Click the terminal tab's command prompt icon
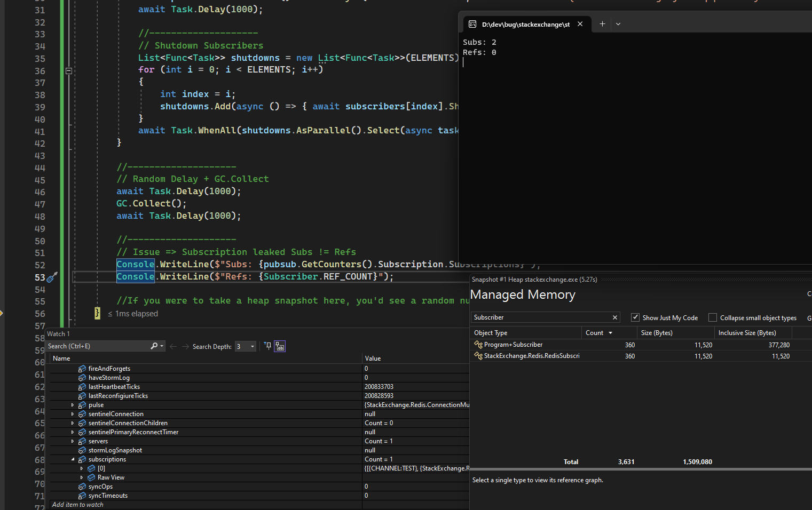Viewport: 812px width, 510px height. pyautogui.click(x=472, y=24)
